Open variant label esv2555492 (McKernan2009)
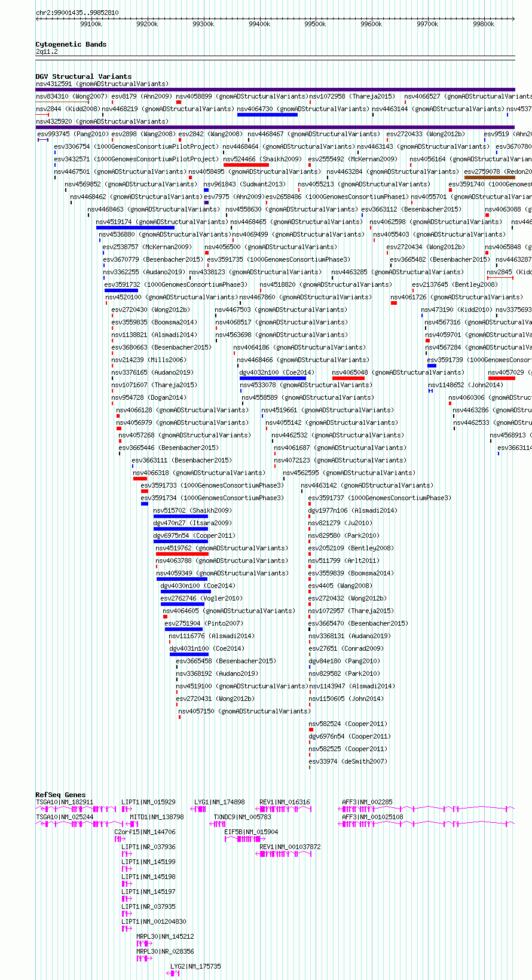 click(x=353, y=159)
